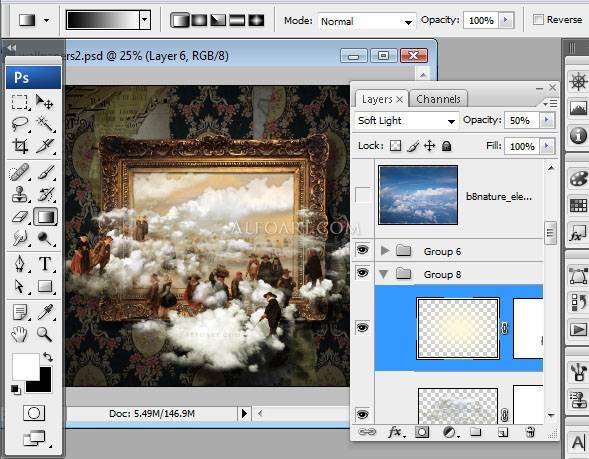Toggle Quick Mask mode

pyautogui.click(x=34, y=413)
